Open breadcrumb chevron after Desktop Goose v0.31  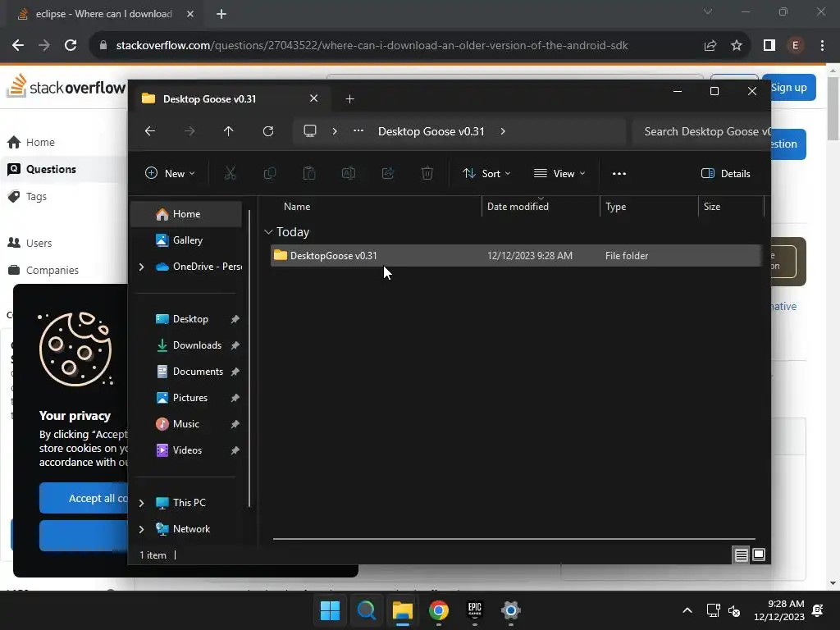click(x=503, y=131)
